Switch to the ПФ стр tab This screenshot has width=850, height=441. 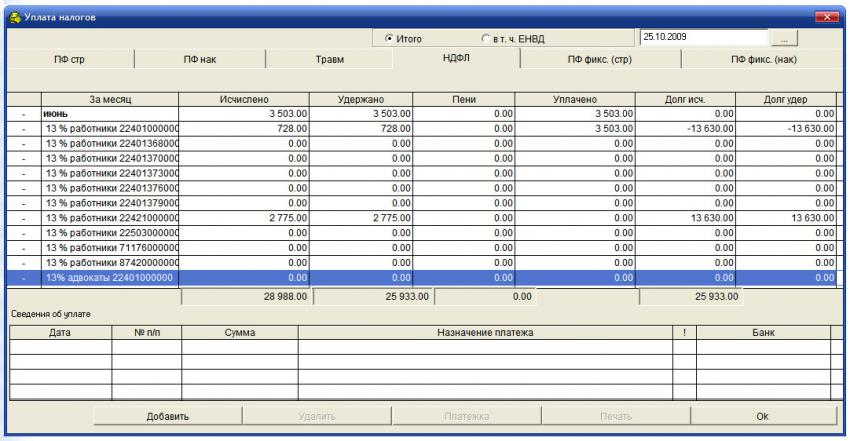tap(70, 60)
